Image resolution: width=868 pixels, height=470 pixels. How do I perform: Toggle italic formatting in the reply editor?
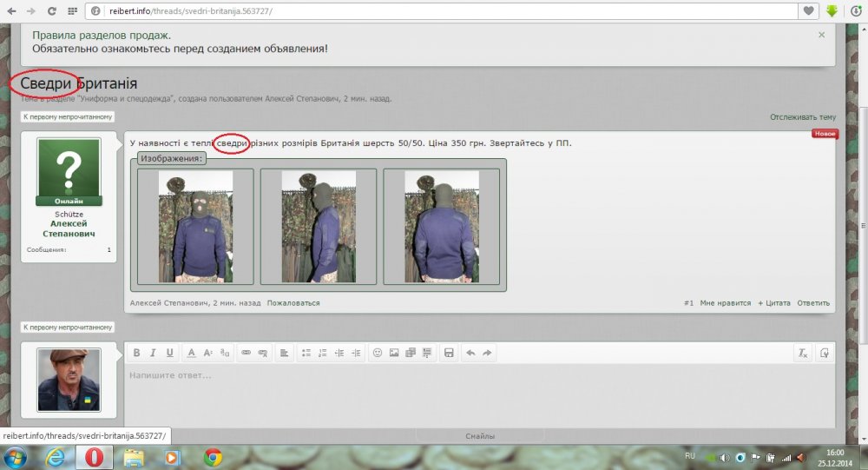[x=153, y=353]
